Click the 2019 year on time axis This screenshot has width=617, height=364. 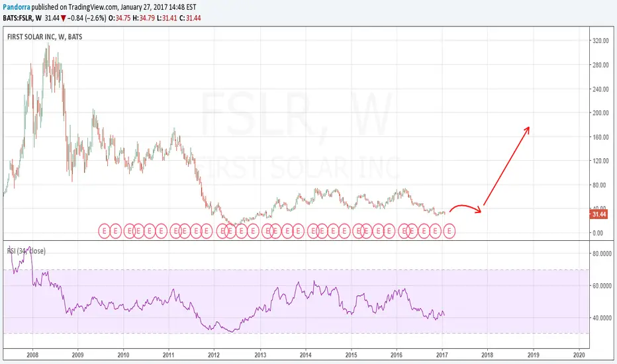(533, 355)
